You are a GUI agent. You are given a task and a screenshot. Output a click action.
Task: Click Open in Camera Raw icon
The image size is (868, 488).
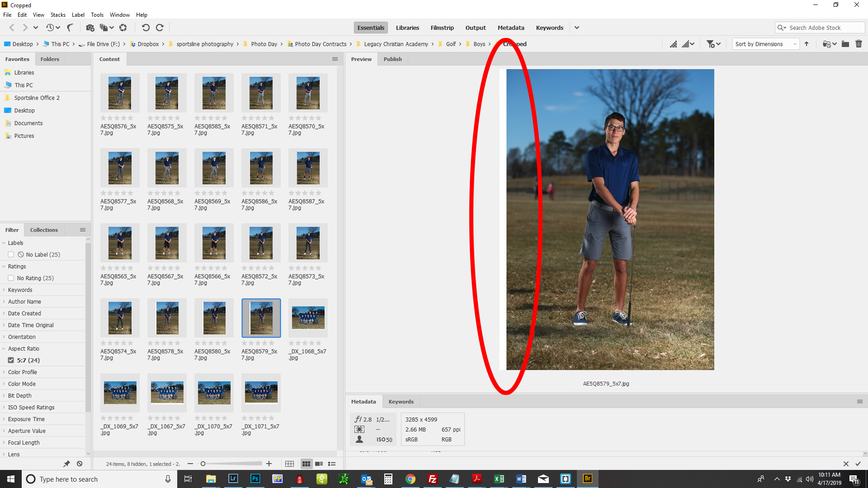click(x=123, y=28)
